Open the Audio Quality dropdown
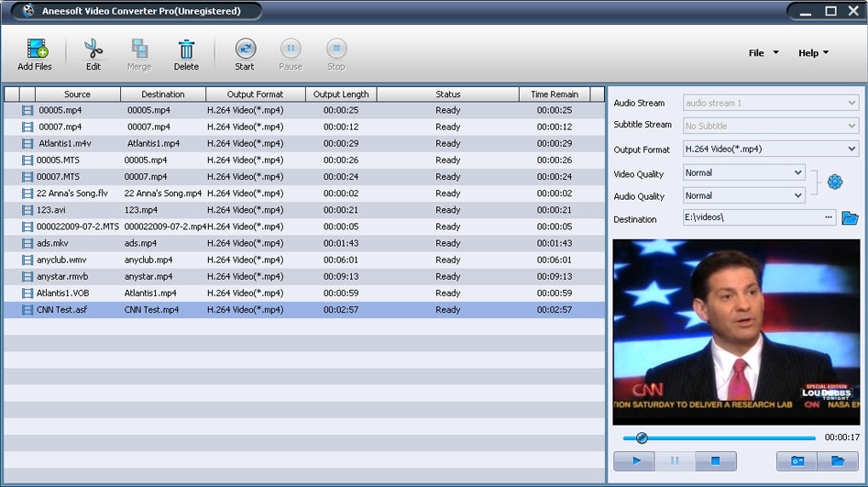The height and width of the screenshot is (487, 868). click(x=797, y=195)
